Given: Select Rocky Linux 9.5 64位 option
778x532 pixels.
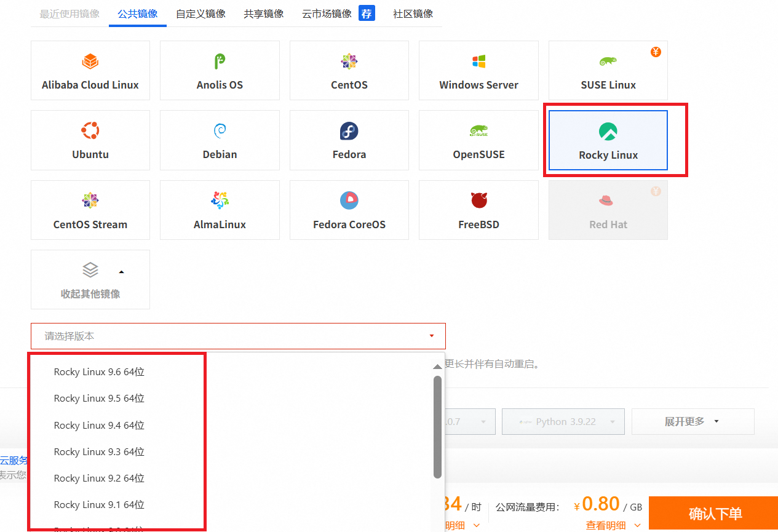Looking at the screenshot, I should click(99, 399).
